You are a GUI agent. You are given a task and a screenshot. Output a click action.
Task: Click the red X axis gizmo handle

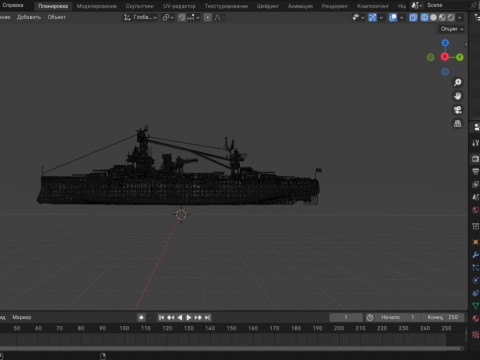[x=444, y=57]
